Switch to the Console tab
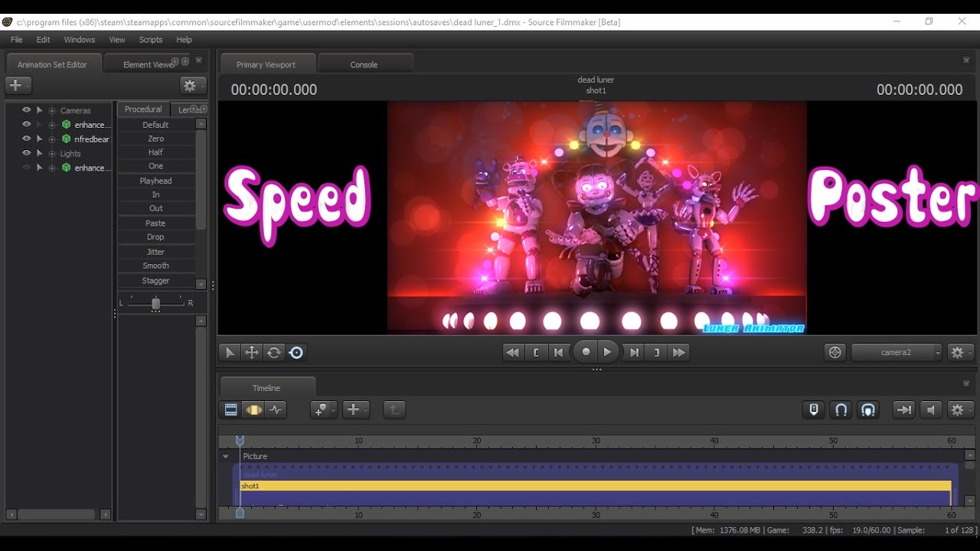 coord(364,64)
